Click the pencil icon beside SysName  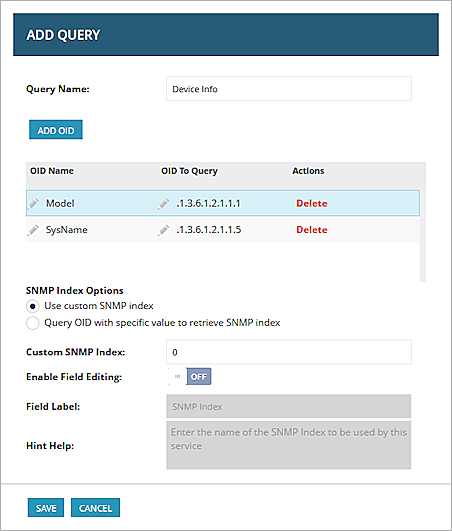click(33, 230)
